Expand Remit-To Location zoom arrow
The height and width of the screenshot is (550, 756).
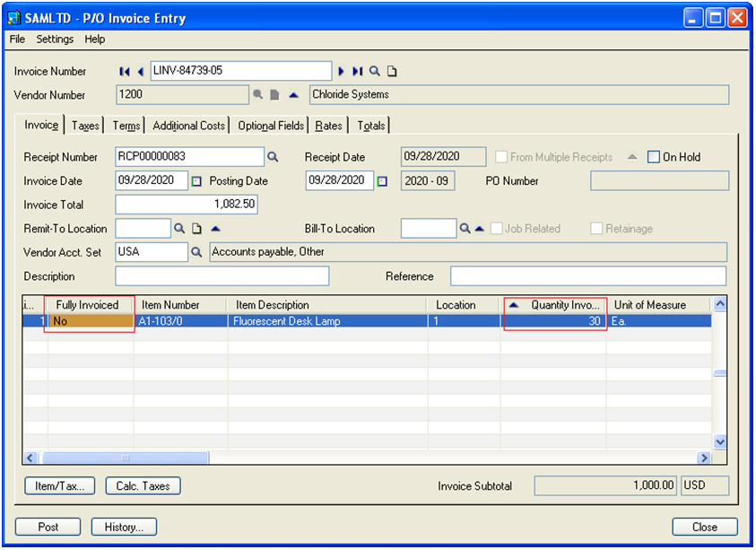click(x=215, y=229)
